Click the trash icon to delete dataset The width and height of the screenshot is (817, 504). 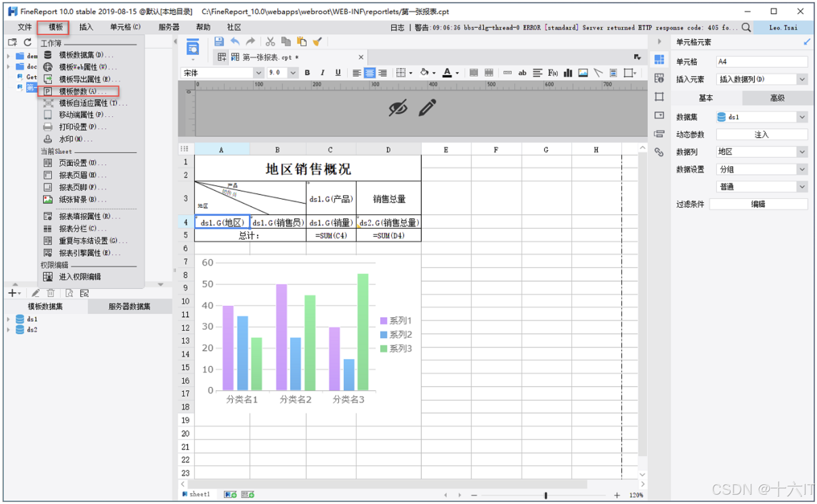point(51,293)
